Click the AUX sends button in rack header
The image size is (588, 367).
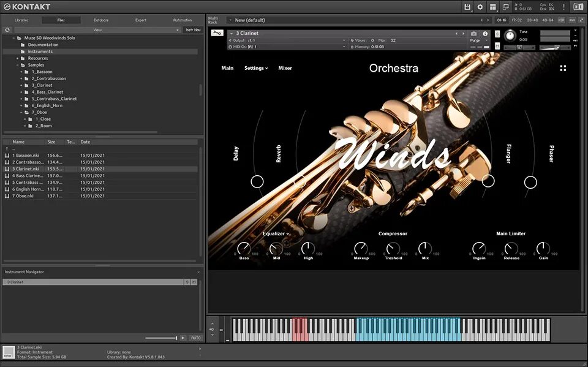click(572, 20)
